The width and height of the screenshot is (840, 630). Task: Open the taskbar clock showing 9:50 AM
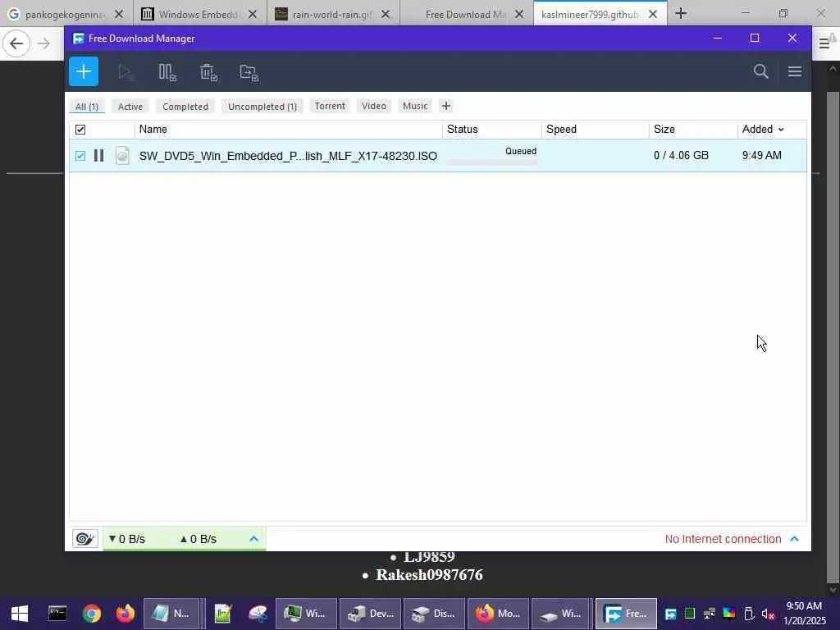click(804, 614)
